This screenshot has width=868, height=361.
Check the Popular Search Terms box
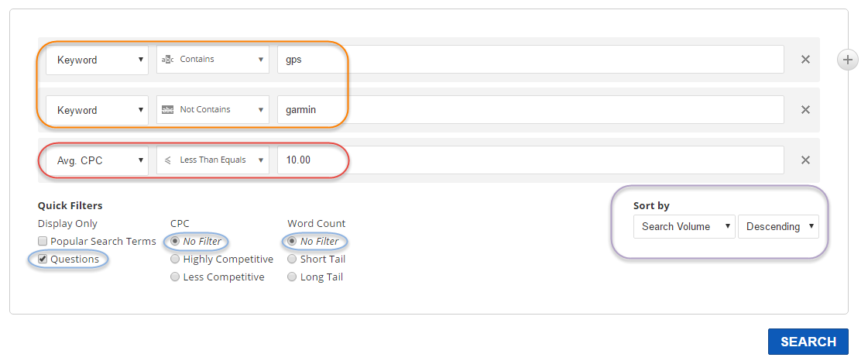tap(43, 242)
